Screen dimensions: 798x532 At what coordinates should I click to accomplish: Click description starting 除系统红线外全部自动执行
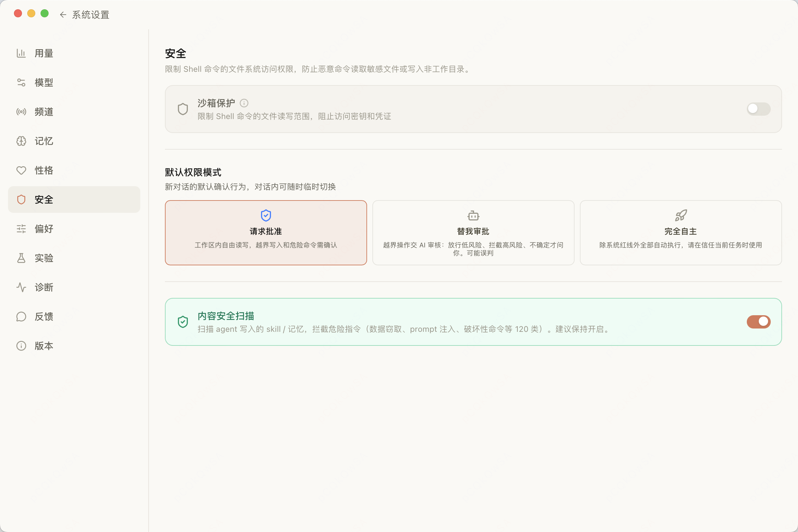(681, 245)
